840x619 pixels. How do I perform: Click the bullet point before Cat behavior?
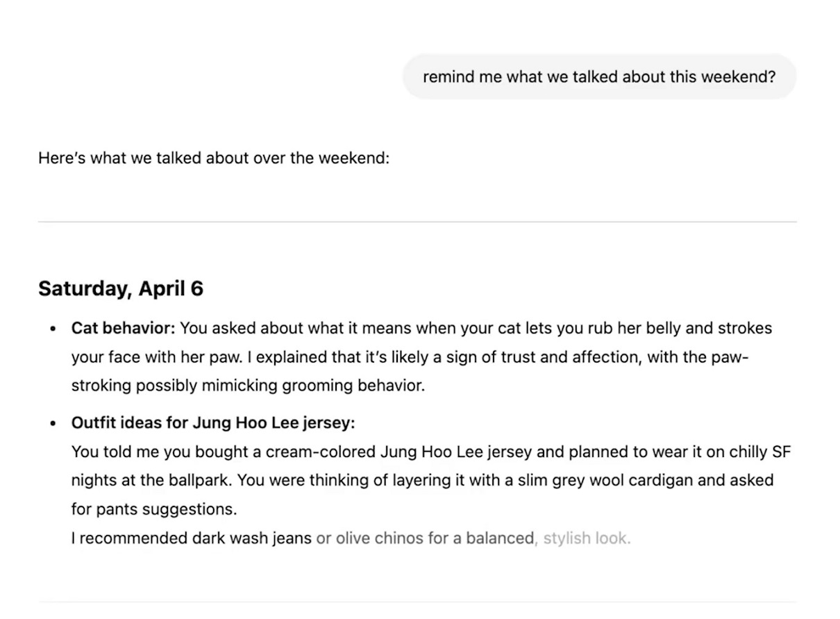click(x=53, y=329)
